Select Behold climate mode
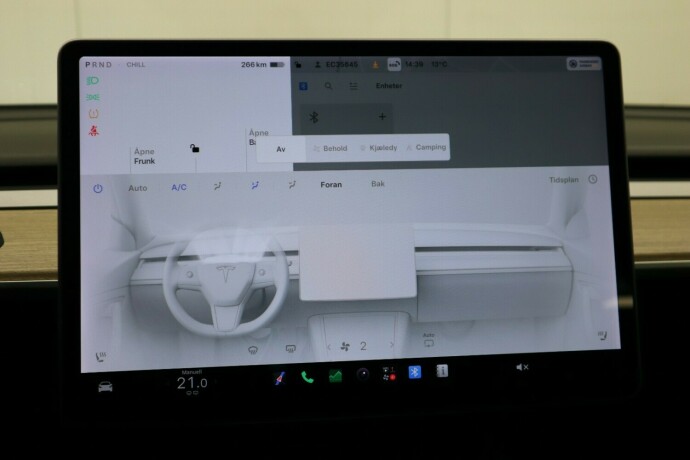 coord(330,148)
